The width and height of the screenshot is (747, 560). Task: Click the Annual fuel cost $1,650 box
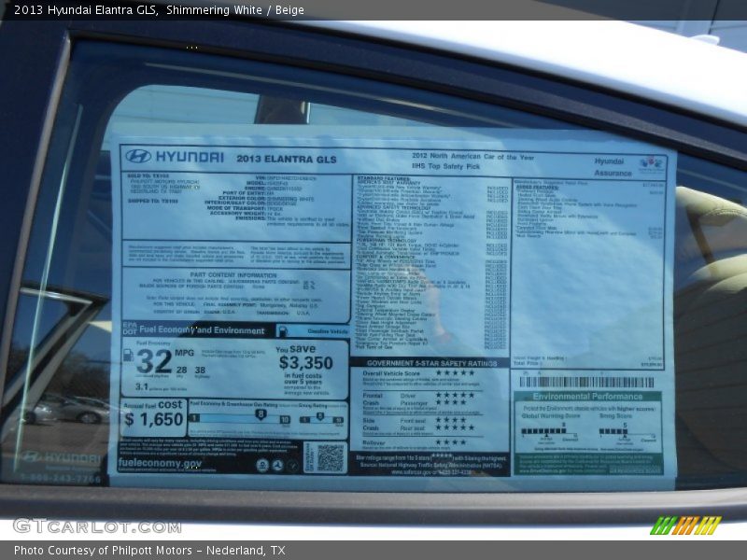pos(153,415)
